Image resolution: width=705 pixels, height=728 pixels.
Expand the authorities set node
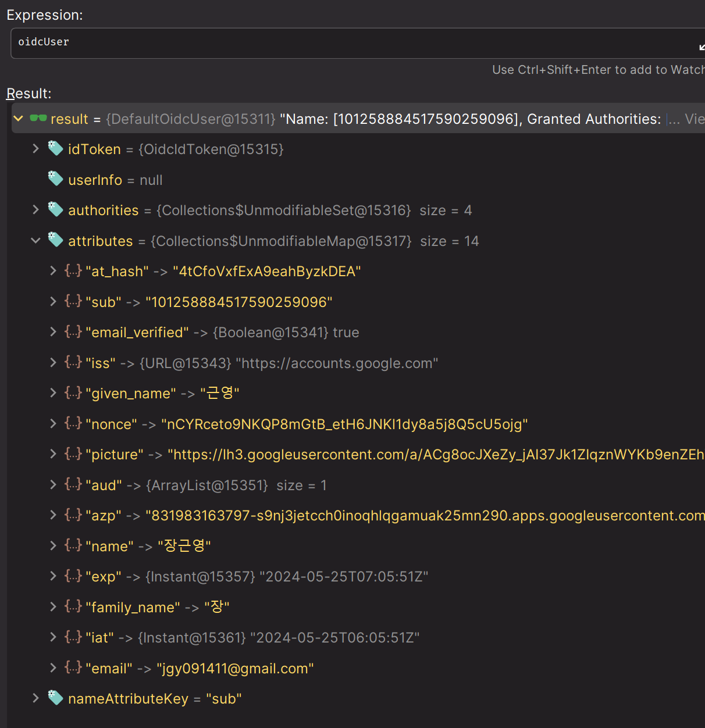click(36, 210)
